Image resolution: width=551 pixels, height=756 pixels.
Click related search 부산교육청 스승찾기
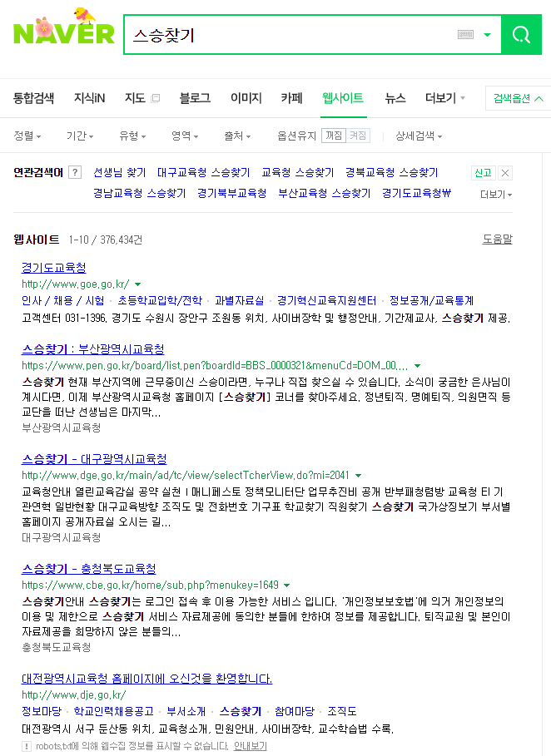click(x=325, y=193)
